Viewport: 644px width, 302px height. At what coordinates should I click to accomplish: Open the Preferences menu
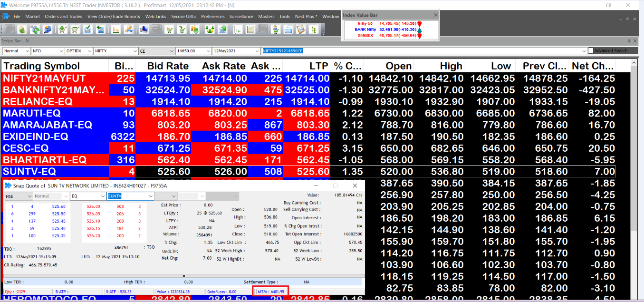213,16
